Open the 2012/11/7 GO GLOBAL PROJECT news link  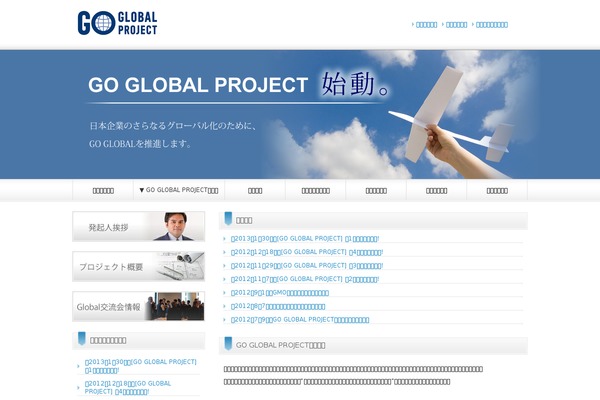(305, 279)
